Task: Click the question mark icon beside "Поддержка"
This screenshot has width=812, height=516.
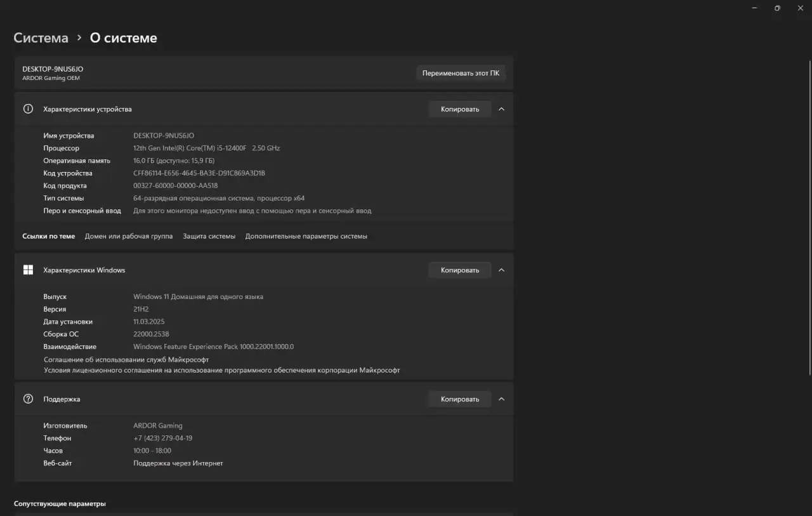Action: [28, 399]
